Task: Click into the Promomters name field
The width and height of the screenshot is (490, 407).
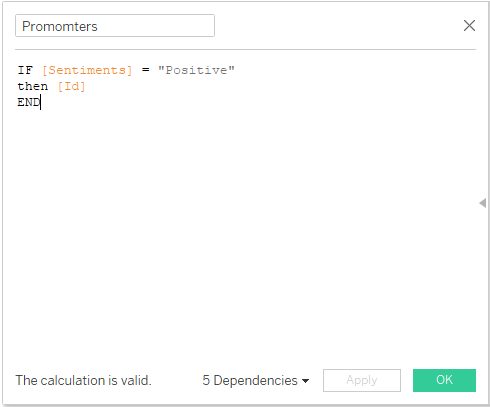Action: tap(115, 26)
